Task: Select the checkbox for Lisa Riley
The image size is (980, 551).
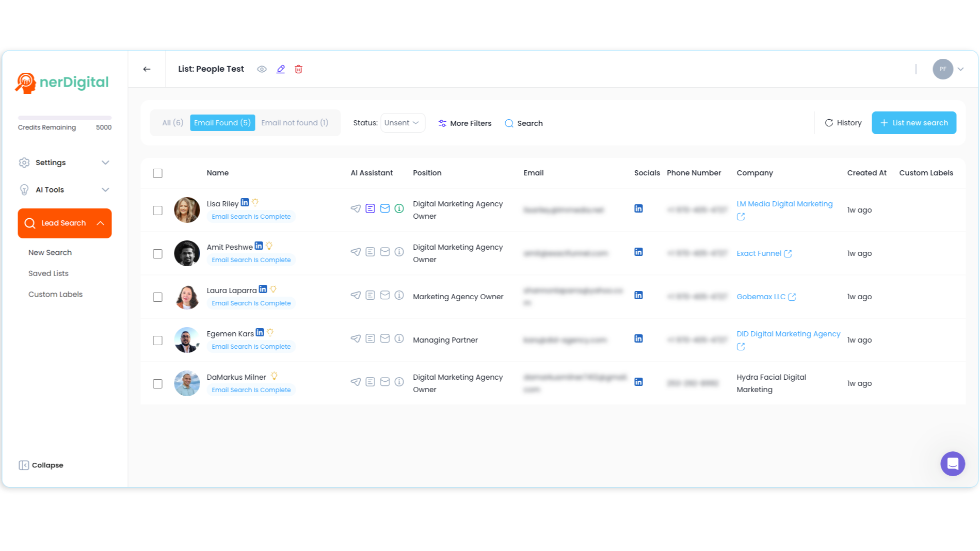Action: (158, 210)
